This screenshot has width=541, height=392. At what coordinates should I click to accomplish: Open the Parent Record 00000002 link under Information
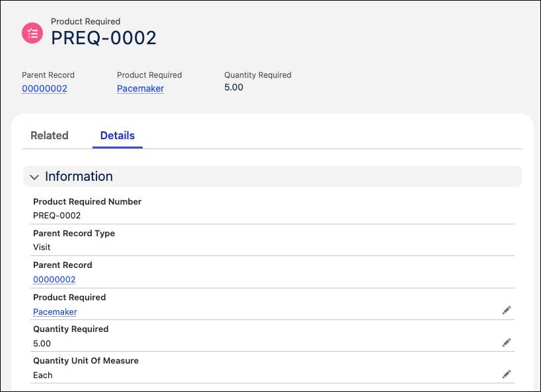[x=54, y=279]
